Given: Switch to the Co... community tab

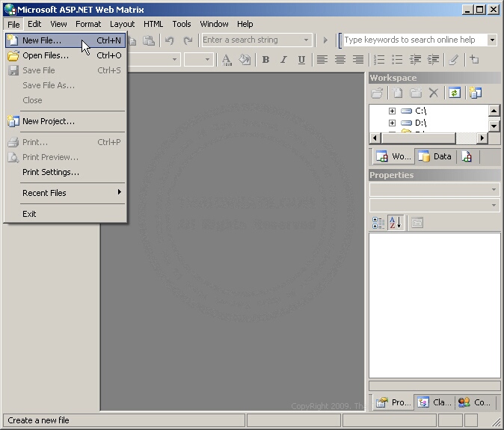Looking at the screenshot, I should coord(474,402).
